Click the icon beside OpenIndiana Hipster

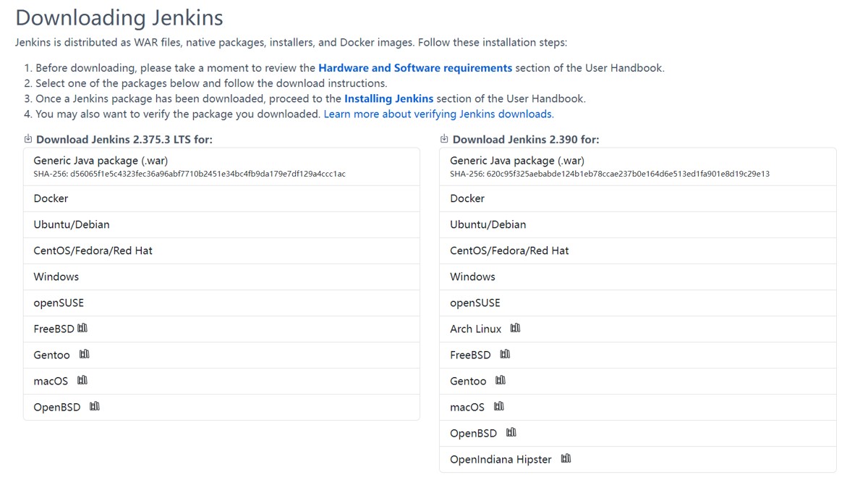point(566,458)
